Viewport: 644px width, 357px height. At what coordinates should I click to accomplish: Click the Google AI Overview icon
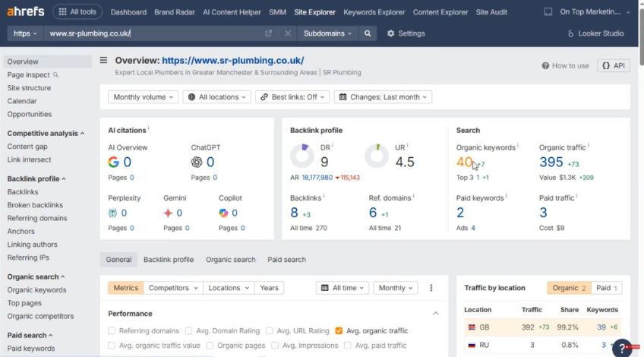click(x=113, y=162)
